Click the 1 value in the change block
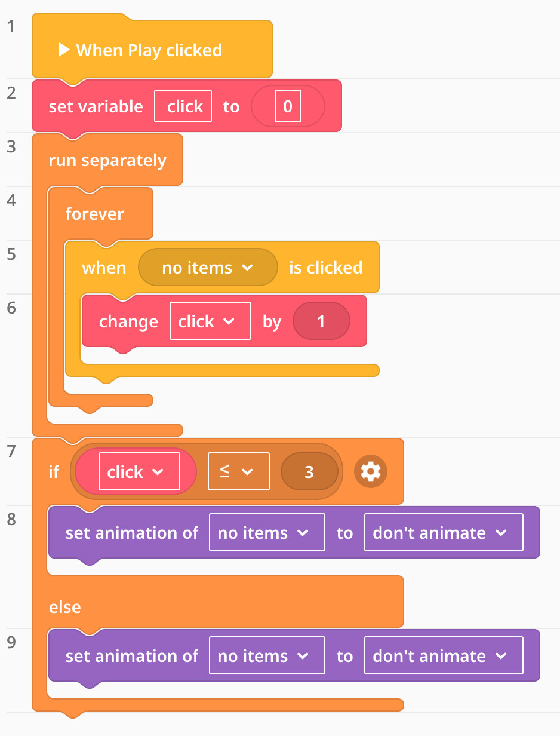560x736 pixels. pyautogui.click(x=321, y=321)
